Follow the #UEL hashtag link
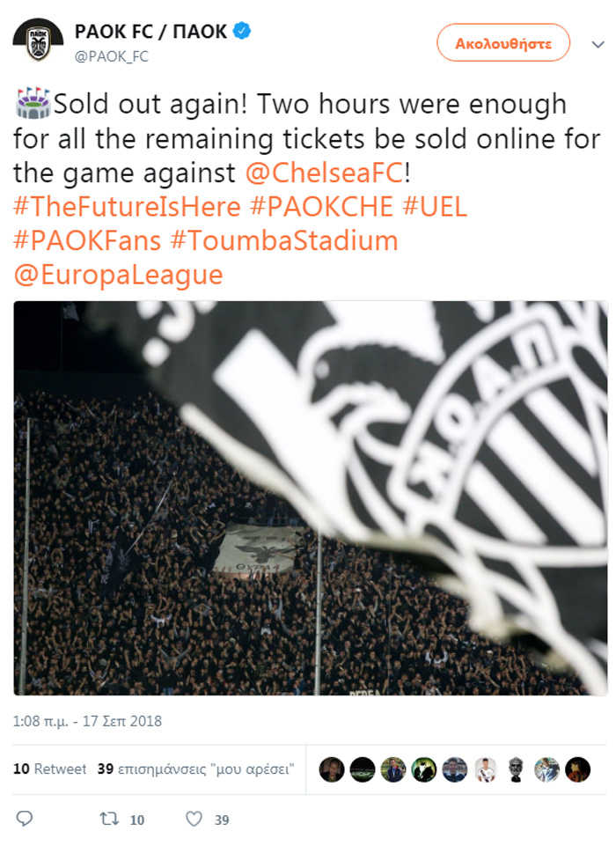Screen dimensions: 616x846 [x=435, y=208]
